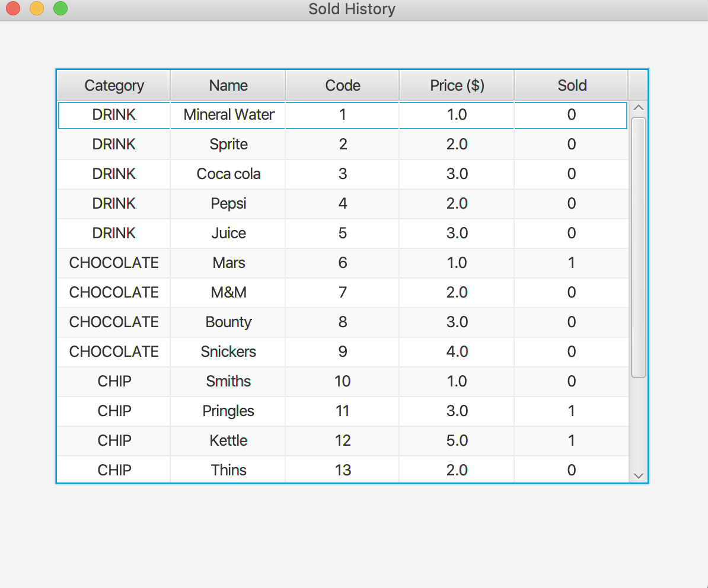Click the Price ($) column header
Screen dimensions: 708x588
point(457,85)
